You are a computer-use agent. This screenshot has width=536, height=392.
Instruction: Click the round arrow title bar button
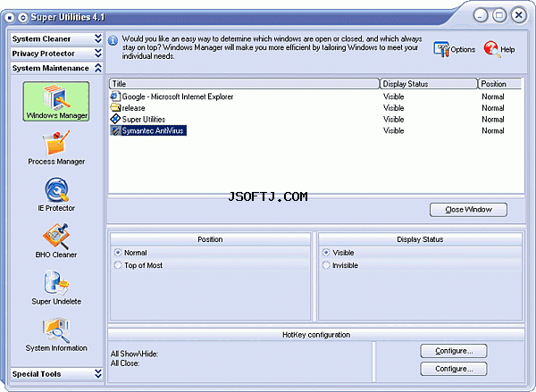[22, 17]
